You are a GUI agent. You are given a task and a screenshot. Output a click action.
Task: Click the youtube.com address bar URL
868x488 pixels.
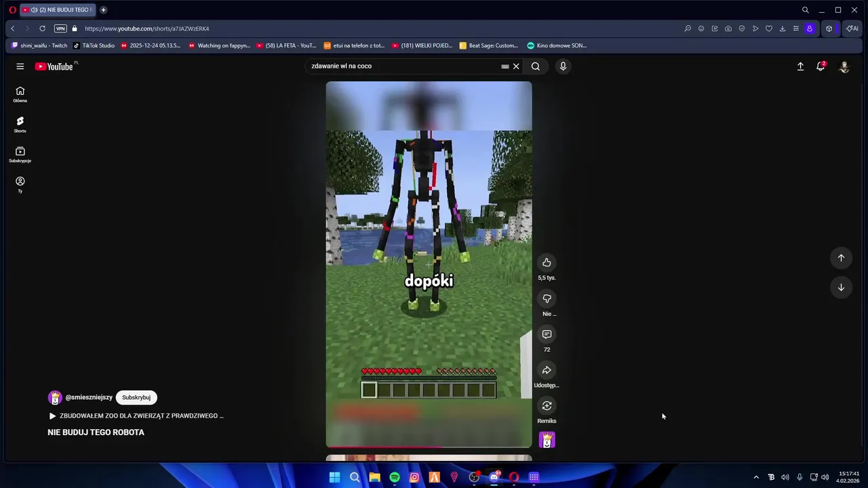point(147,28)
